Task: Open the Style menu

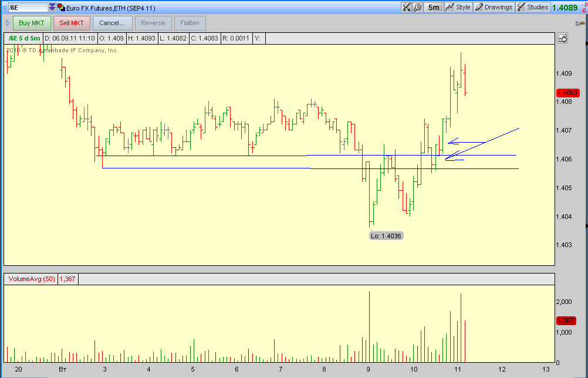Action: pyautogui.click(x=458, y=7)
